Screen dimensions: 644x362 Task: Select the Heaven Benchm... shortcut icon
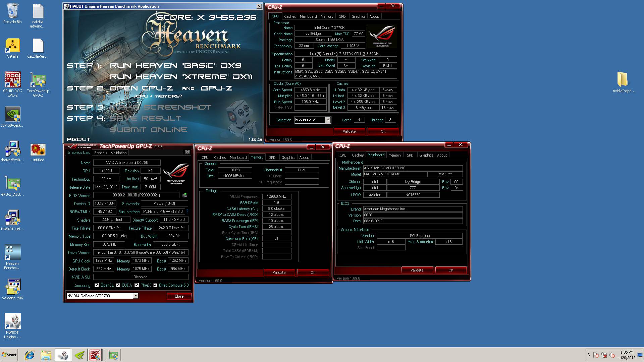coord(12,257)
